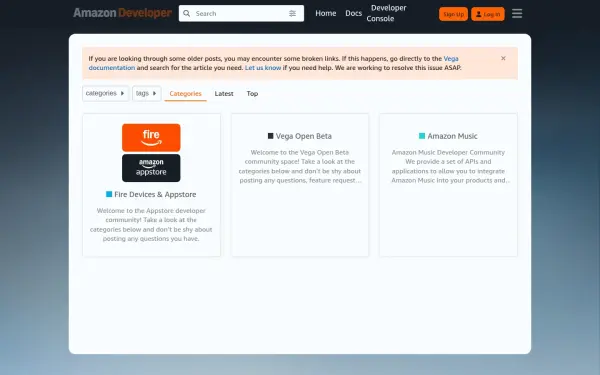Open Docs in navigation
The width and height of the screenshot is (600, 375).
(353, 13)
